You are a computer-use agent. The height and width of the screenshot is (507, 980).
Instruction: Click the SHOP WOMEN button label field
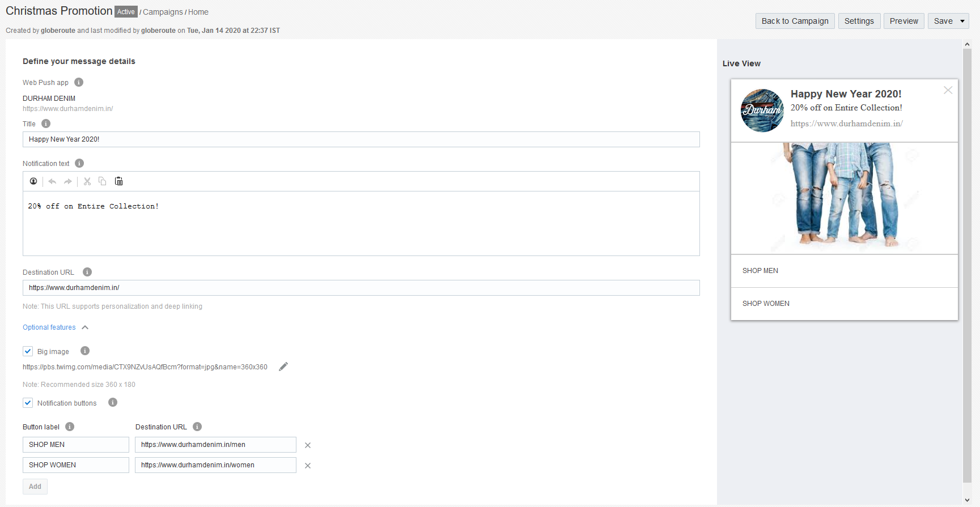pyautogui.click(x=76, y=465)
